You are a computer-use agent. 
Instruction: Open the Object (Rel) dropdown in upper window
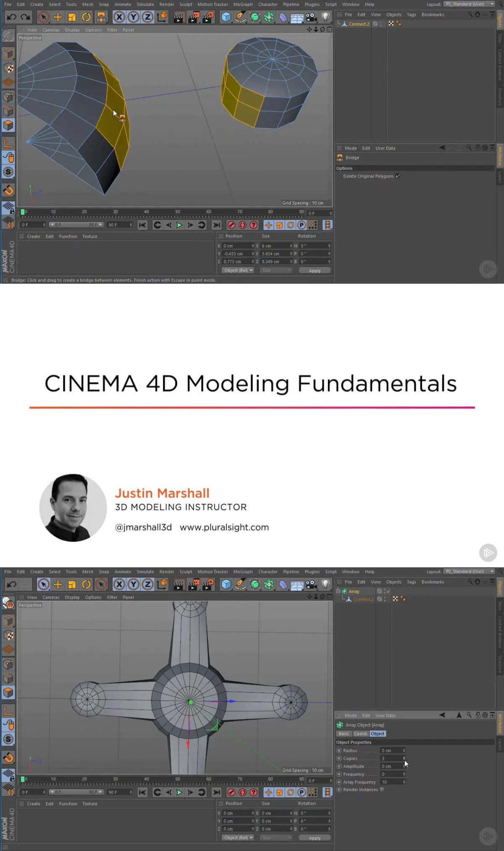238,270
